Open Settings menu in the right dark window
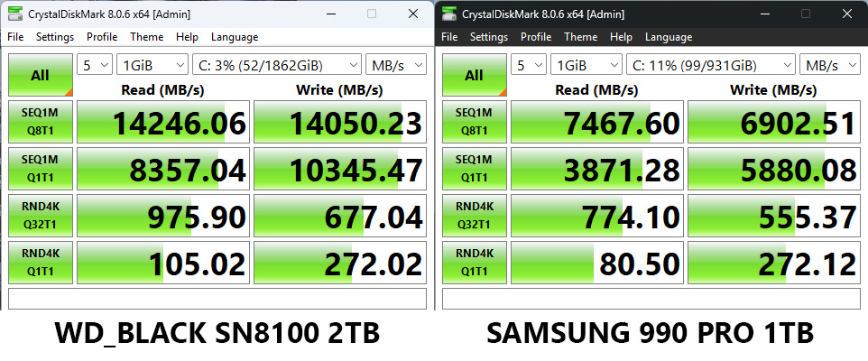The image size is (868, 361). pos(489,37)
